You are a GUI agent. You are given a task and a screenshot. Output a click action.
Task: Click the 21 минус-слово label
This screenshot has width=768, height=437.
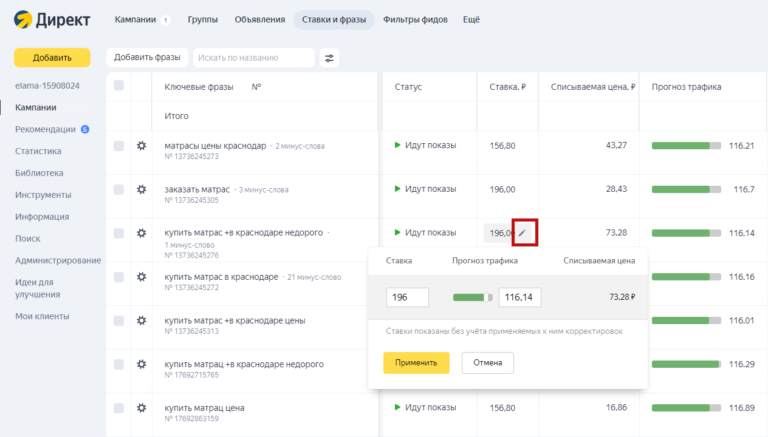(314, 277)
